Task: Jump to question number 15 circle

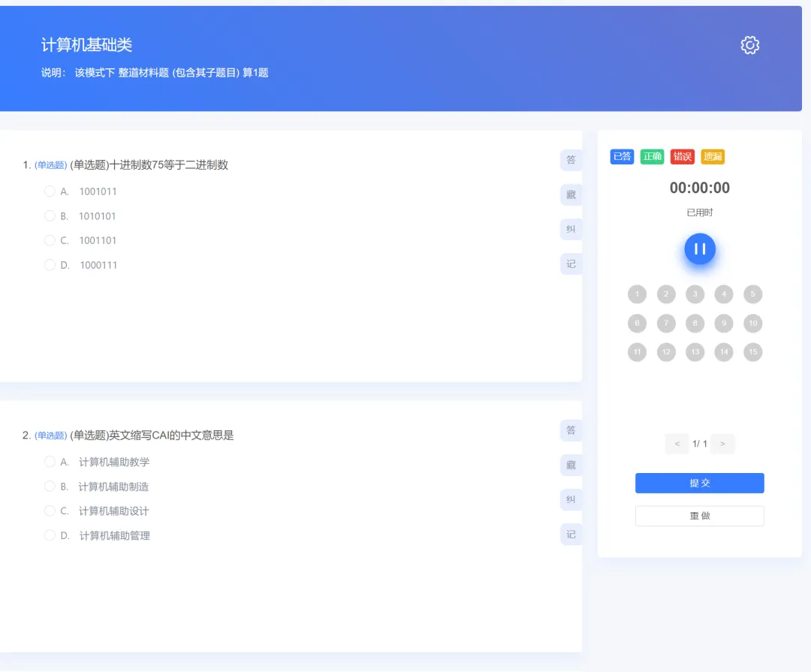Action: (752, 352)
